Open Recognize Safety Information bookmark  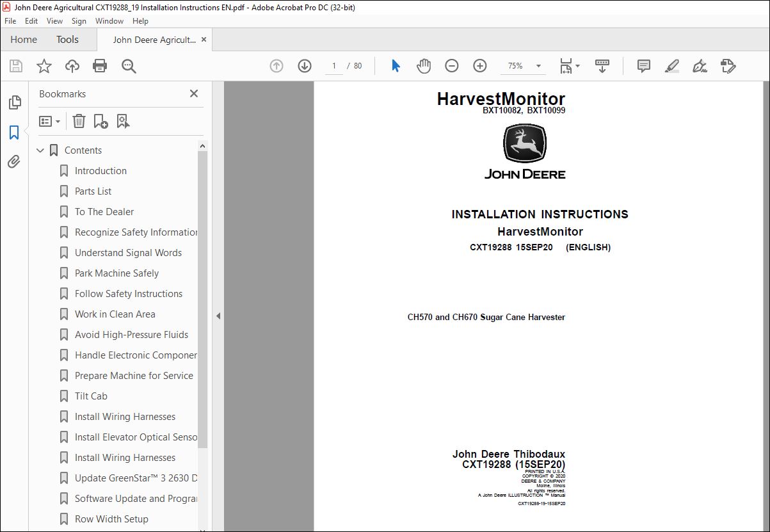click(x=136, y=232)
